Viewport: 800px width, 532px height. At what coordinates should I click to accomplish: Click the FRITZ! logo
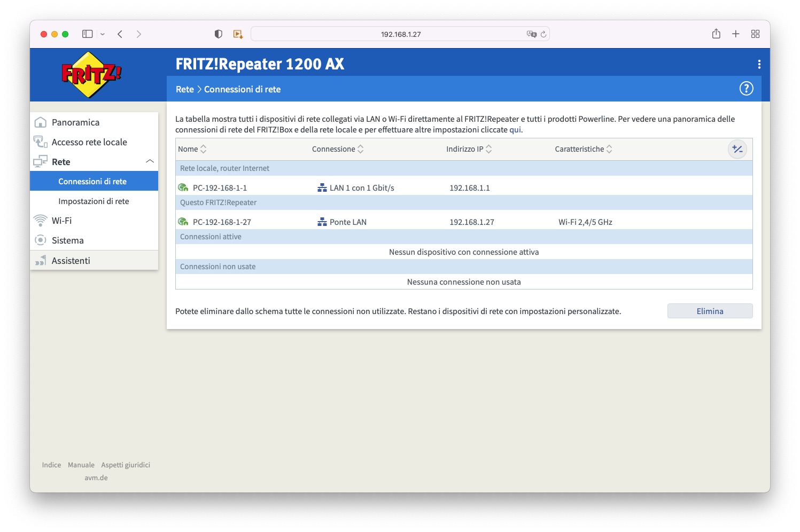click(x=91, y=75)
